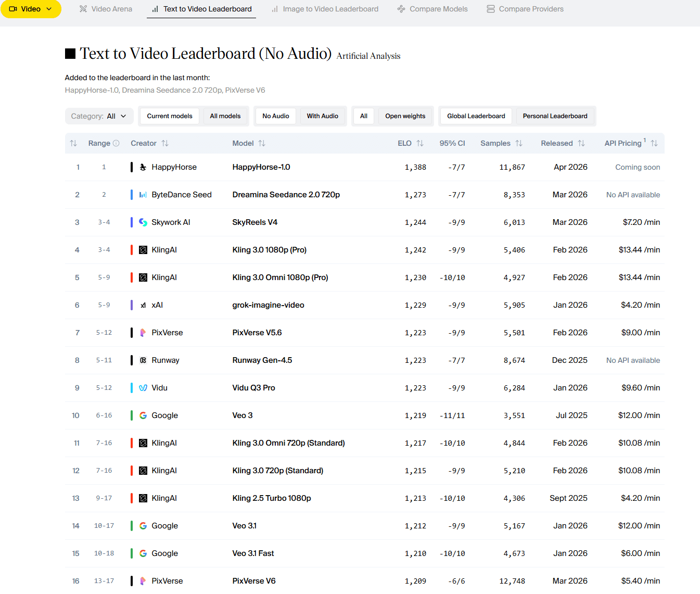Click the Compare Models link
This screenshot has width=700, height=594.
pyautogui.click(x=432, y=9)
